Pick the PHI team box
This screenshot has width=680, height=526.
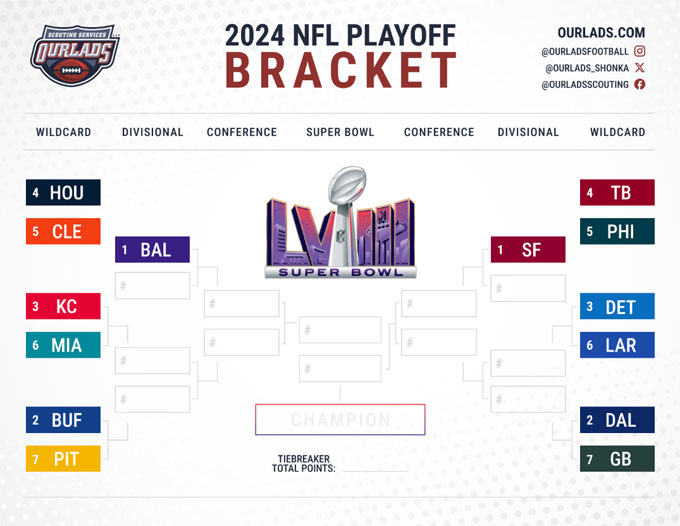click(617, 231)
